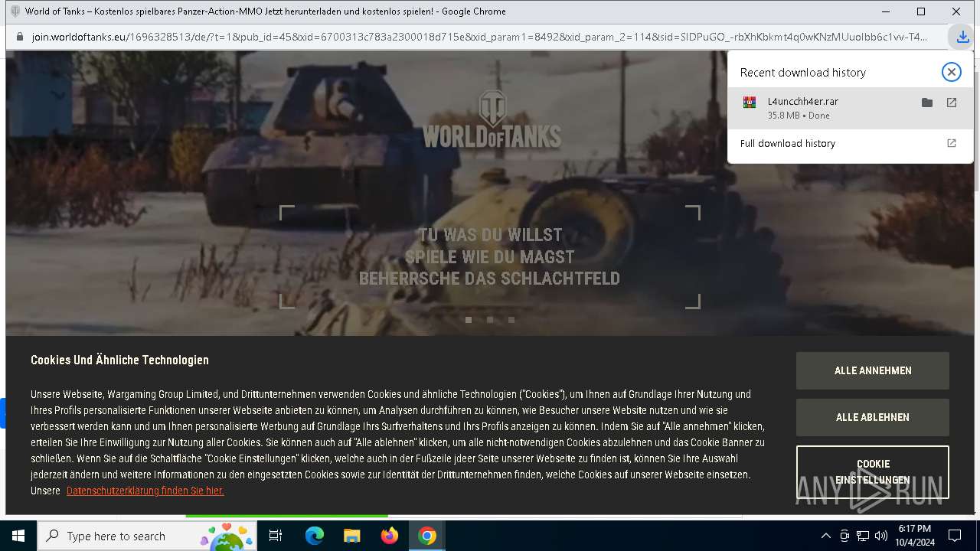View site information padlock icon

(x=19, y=37)
